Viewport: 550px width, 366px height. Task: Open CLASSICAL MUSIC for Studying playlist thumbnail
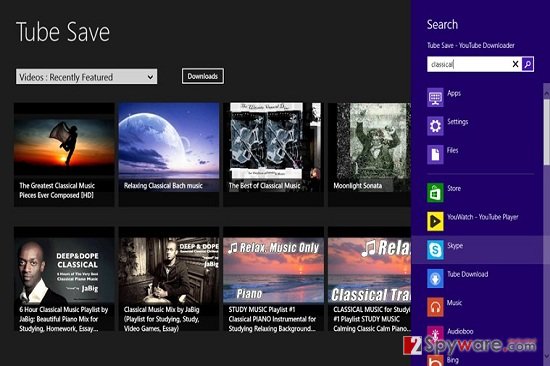coord(369,279)
